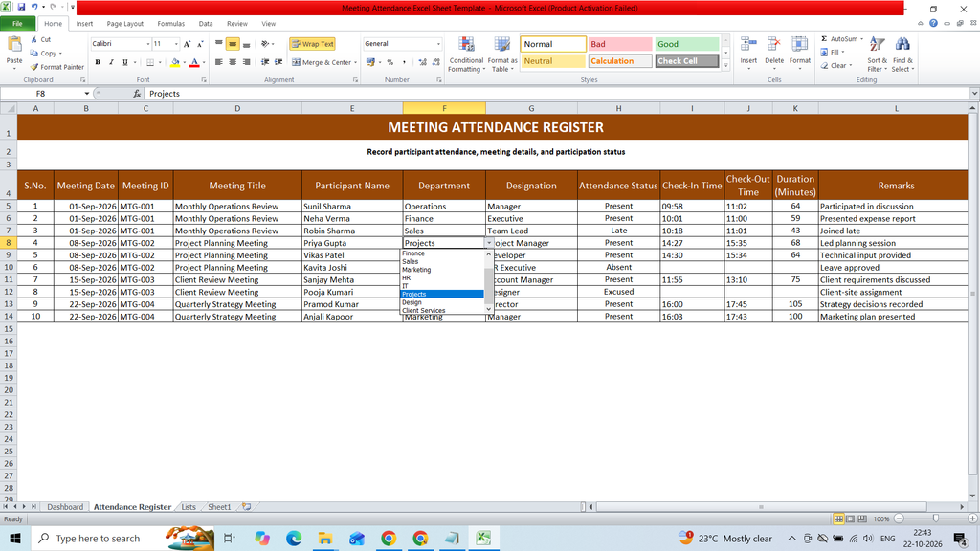Click in the formula bar showing Projects
Screen dimensions: 980x551
pyautogui.click(x=556, y=94)
